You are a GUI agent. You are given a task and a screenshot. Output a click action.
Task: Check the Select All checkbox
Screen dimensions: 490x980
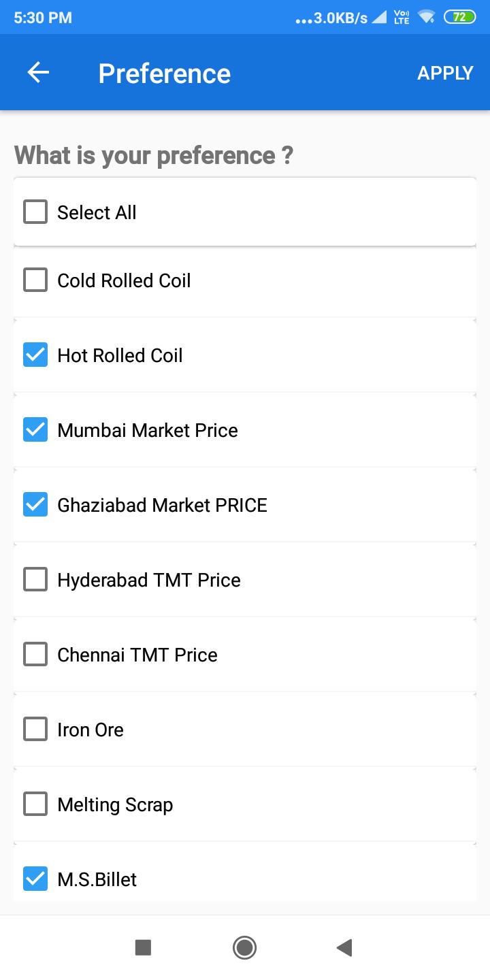(x=35, y=212)
